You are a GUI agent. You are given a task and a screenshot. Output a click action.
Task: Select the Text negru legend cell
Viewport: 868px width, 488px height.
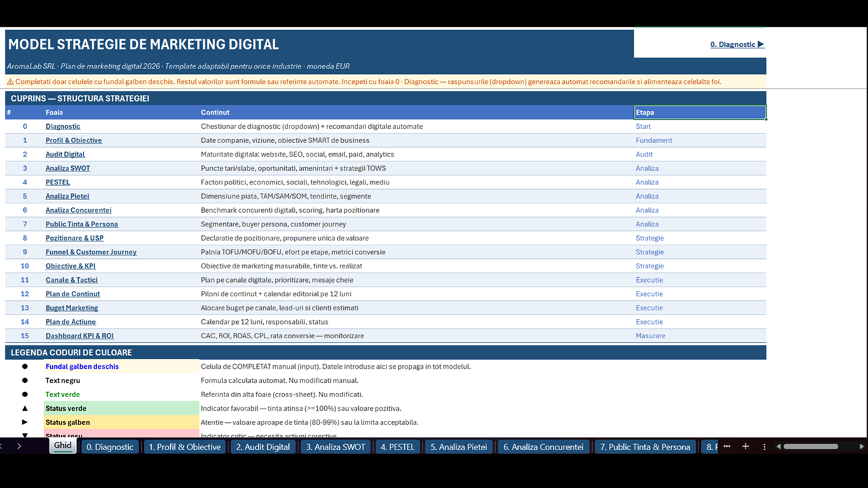[x=121, y=380]
